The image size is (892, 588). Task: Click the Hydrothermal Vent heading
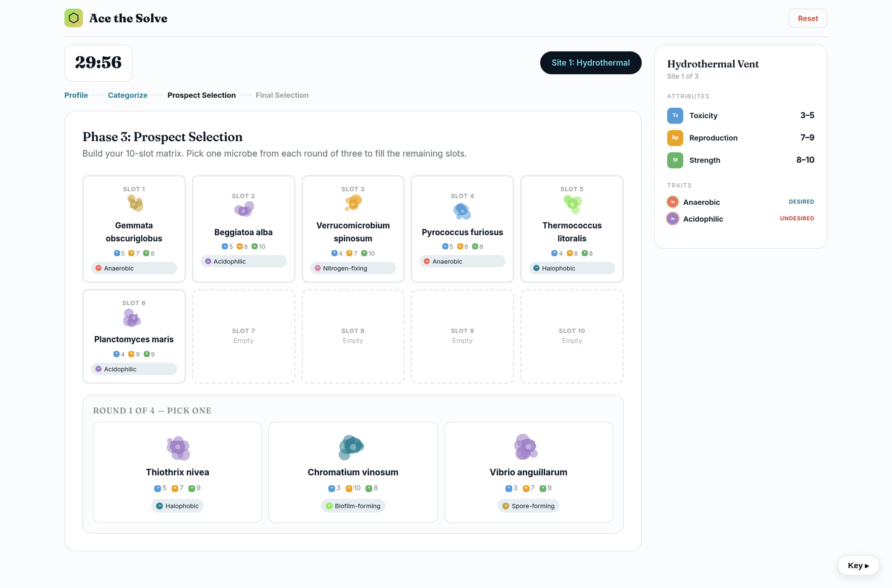pyautogui.click(x=713, y=64)
